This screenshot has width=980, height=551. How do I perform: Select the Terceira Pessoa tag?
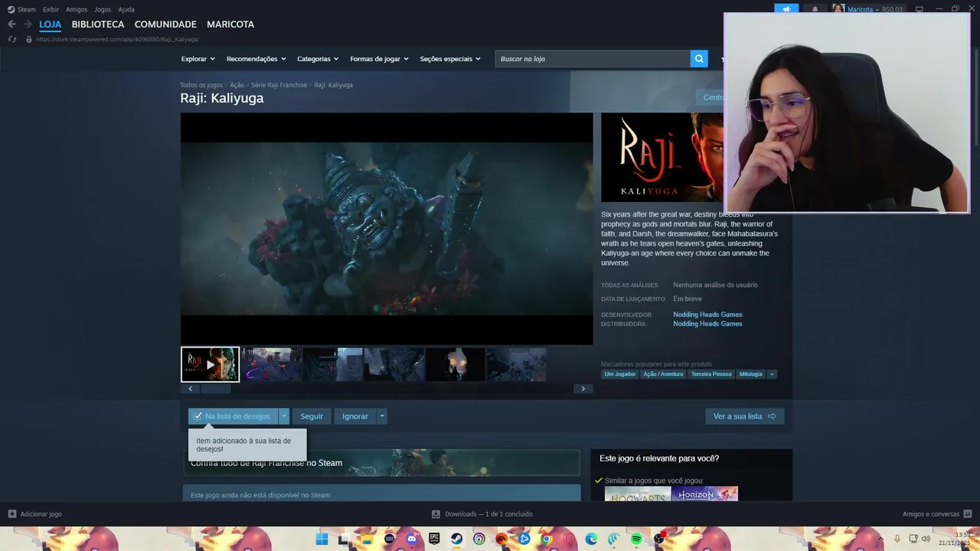tap(711, 374)
